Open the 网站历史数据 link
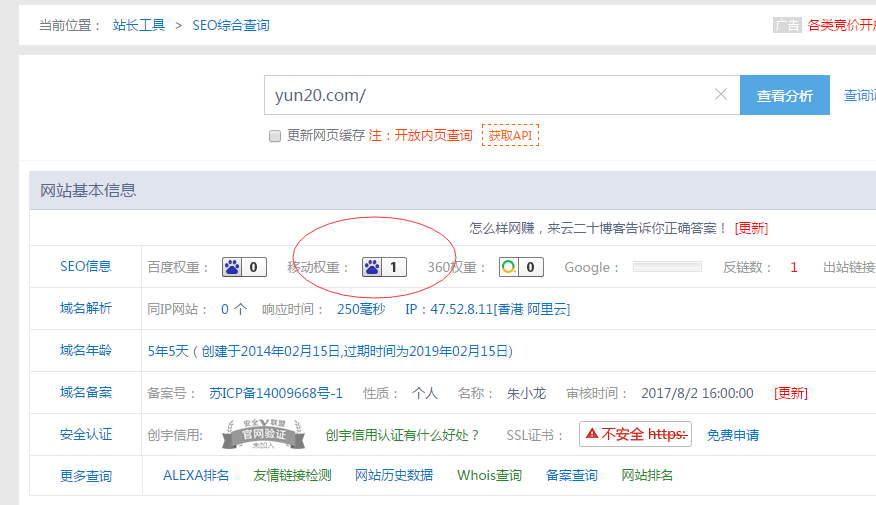Screen dimensions: 876x505 [x=394, y=475]
